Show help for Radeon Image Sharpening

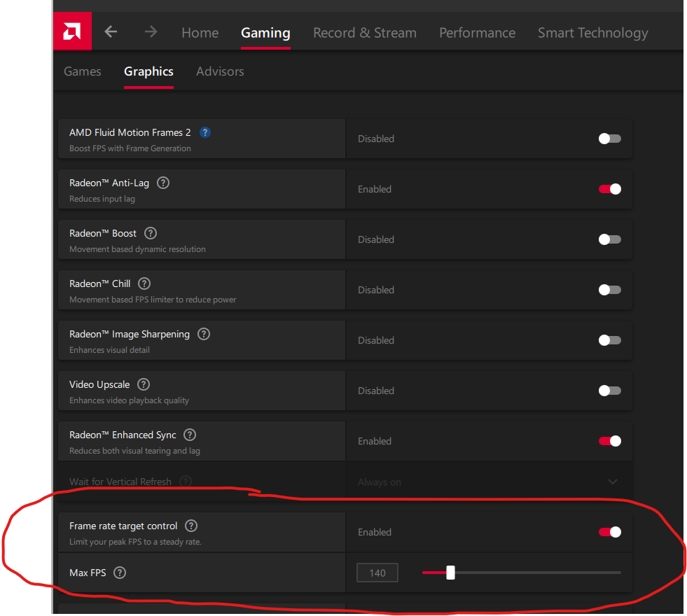click(x=204, y=334)
